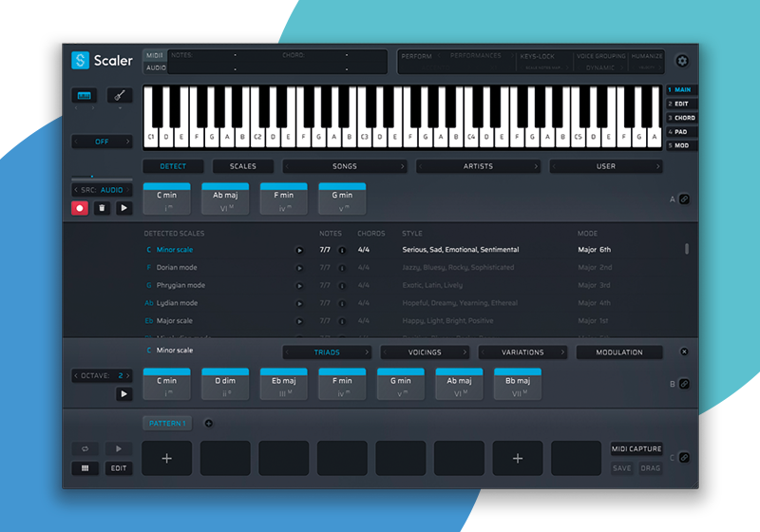The width and height of the screenshot is (760, 532).
Task: Play the C1 key on piano keyboard
Action: click(x=151, y=137)
